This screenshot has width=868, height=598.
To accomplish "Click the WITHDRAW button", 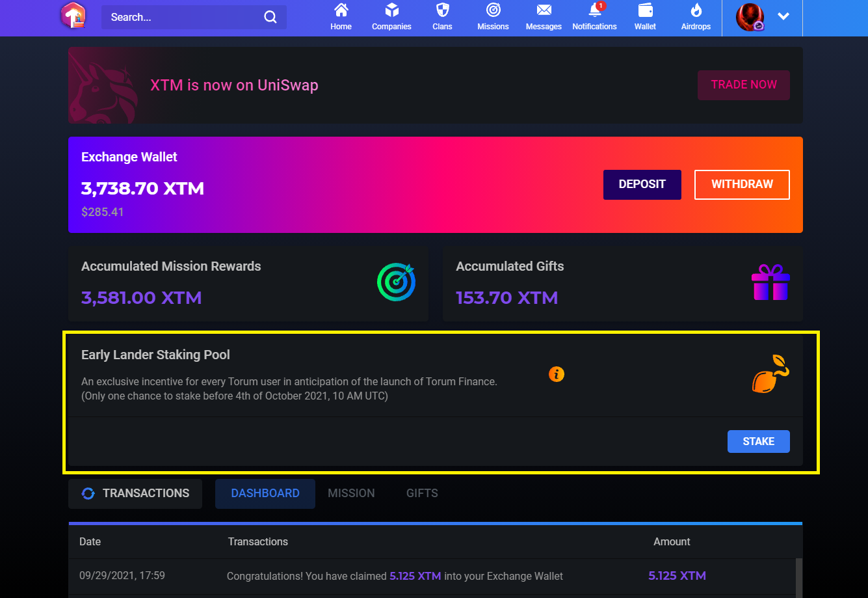I will tap(743, 185).
